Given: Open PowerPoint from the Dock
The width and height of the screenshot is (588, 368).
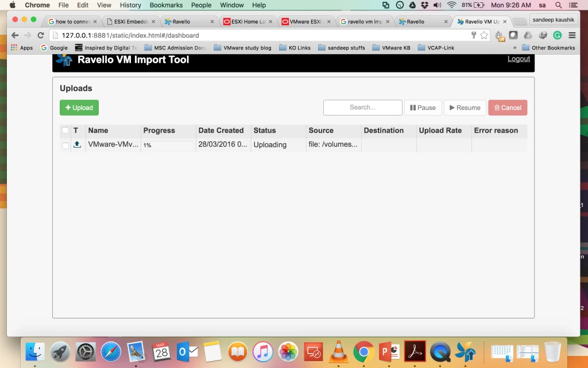Looking at the screenshot, I should coord(389,352).
